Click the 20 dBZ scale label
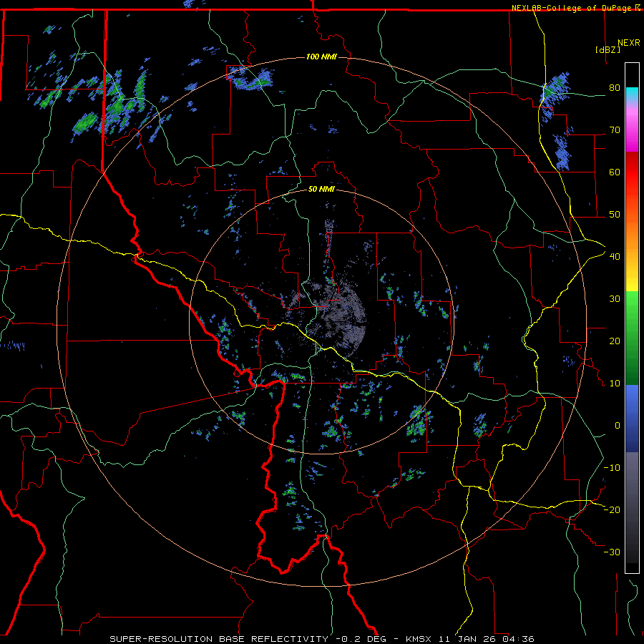Viewport: 644px width, 644px height. coord(615,341)
